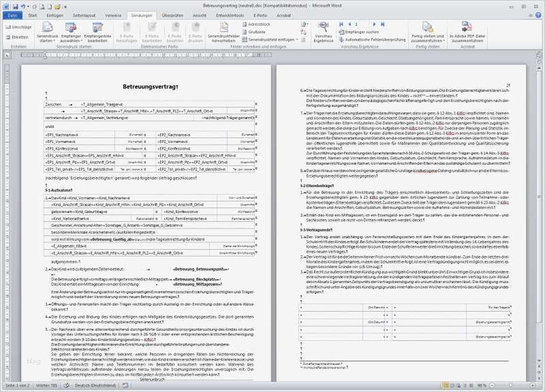Collapse the ribbon with the small arrow
Viewport: 545px width, 392px height.
tap(531, 15)
